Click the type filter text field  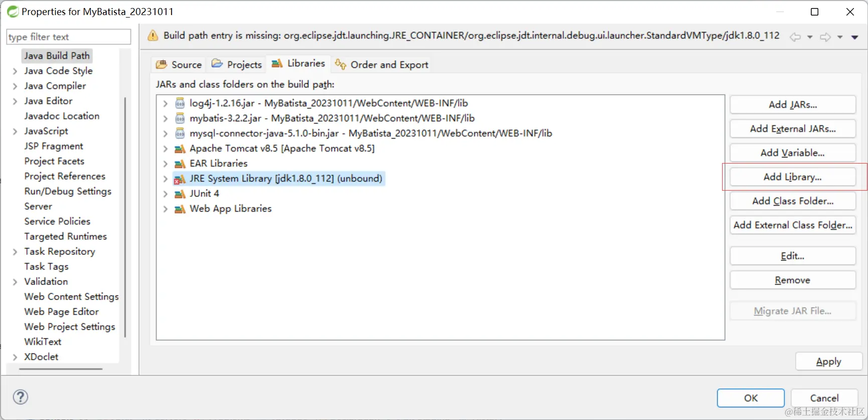click(x=68, y=37)
